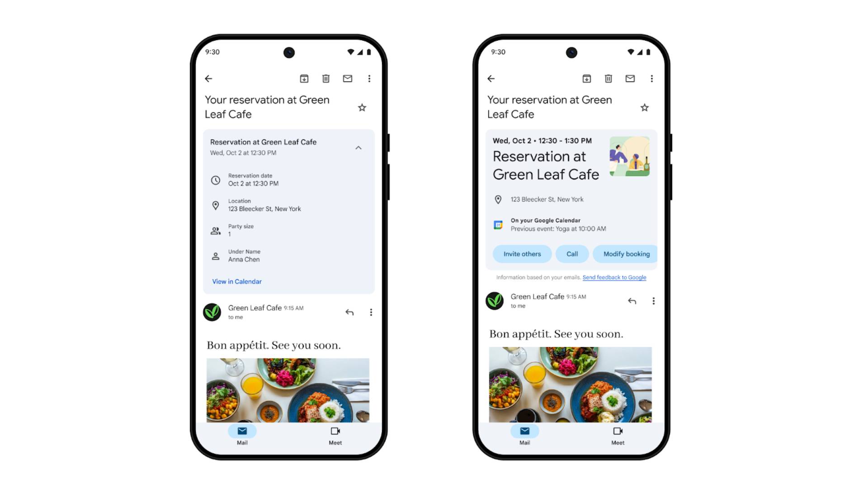The height and width of the screenshot is (488, 868).
Task: Tap the food photo thumbnail in email
Action: tap(289, 391)
